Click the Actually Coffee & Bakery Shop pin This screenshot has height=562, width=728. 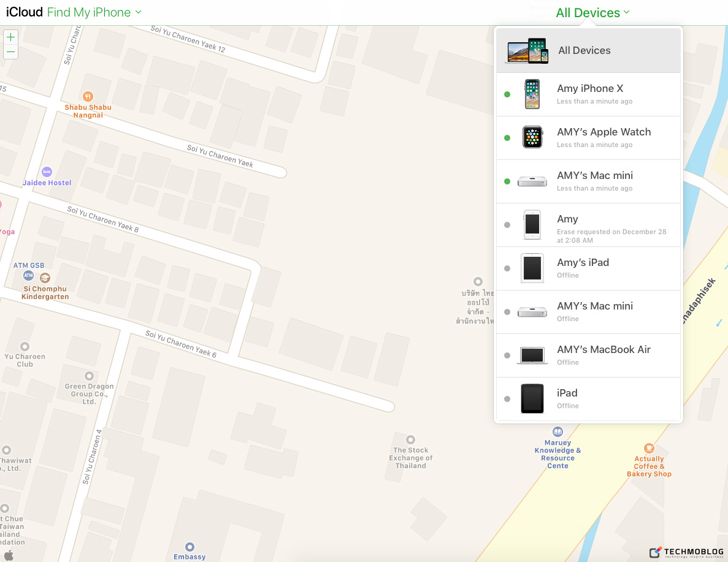649,448
